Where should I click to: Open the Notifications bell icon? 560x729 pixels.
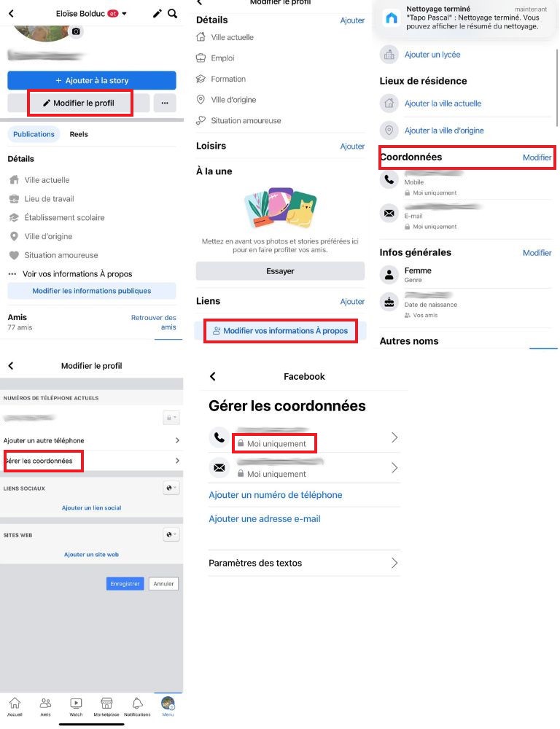coord(137,706)
